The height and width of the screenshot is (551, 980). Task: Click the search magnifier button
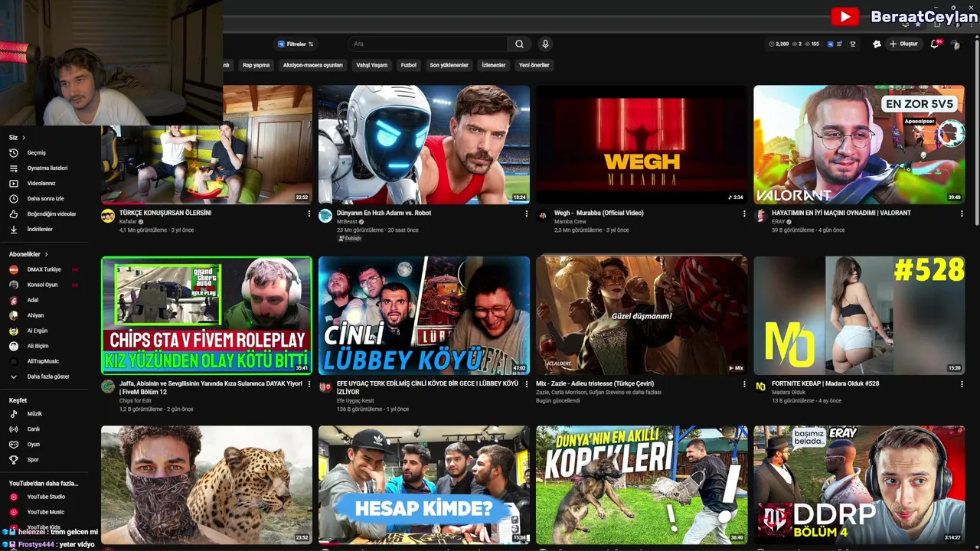[519, 44]
